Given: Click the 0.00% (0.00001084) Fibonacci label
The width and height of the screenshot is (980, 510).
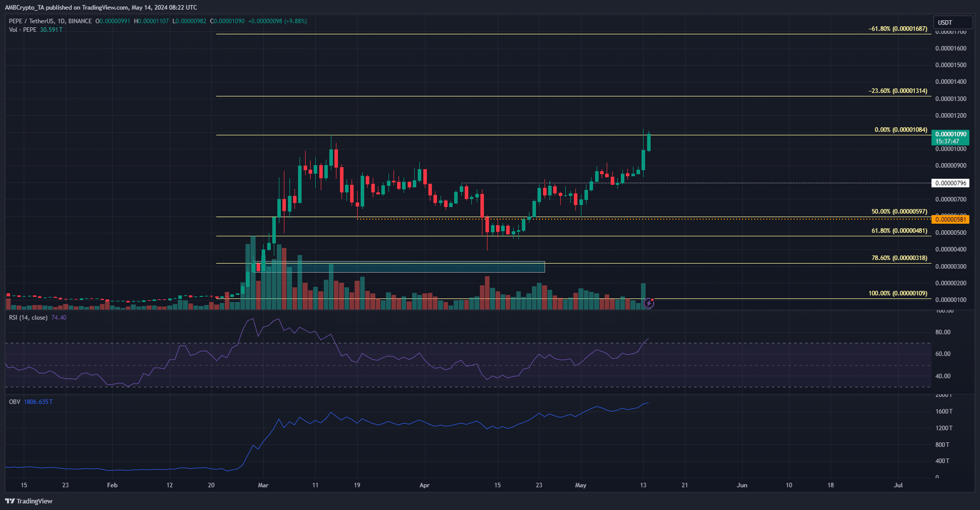Looking at the screenshot, I should (901, 130).
